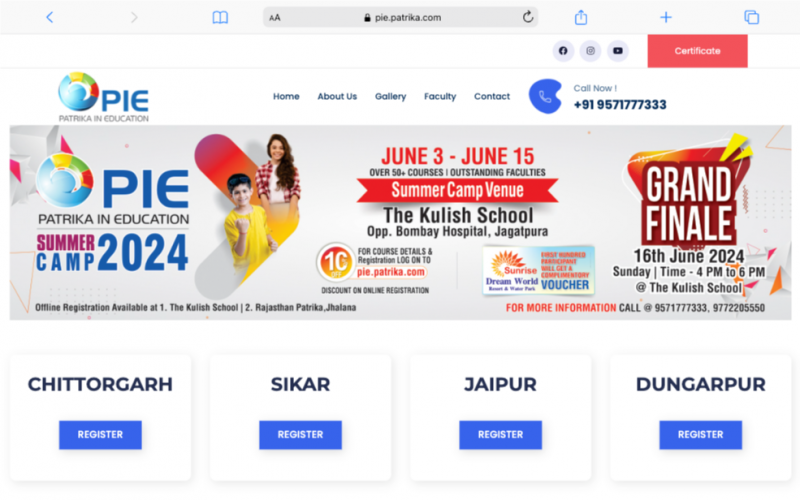
Task: Reload the page with the refresh icon
Action: tap(528, 17)
